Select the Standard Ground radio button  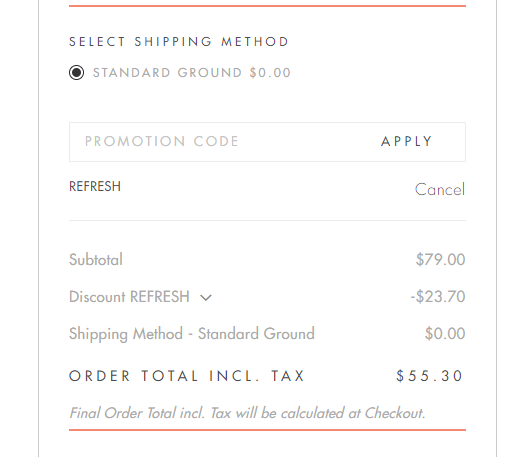(76, 73)
